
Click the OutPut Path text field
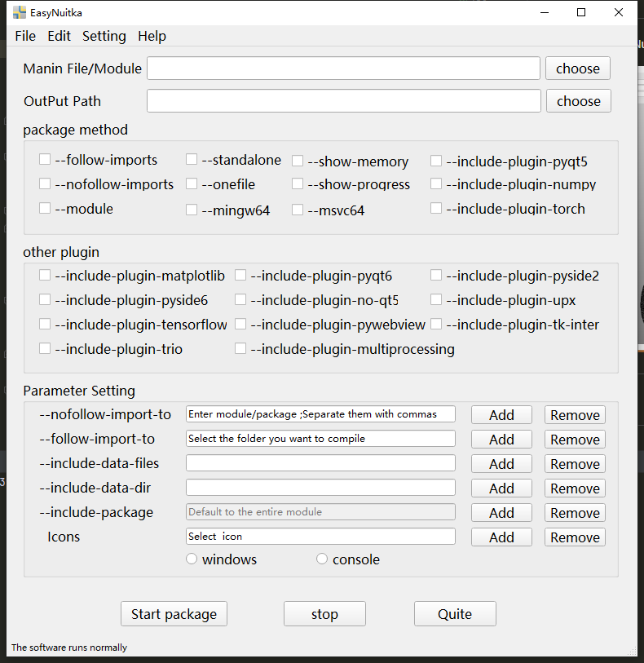344,100
